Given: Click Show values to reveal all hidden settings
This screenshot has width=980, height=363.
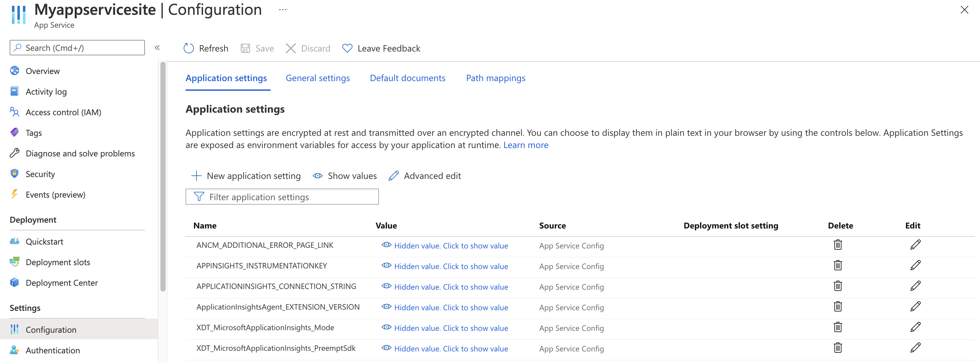Looking at the screenshot, I should (346, 176).
